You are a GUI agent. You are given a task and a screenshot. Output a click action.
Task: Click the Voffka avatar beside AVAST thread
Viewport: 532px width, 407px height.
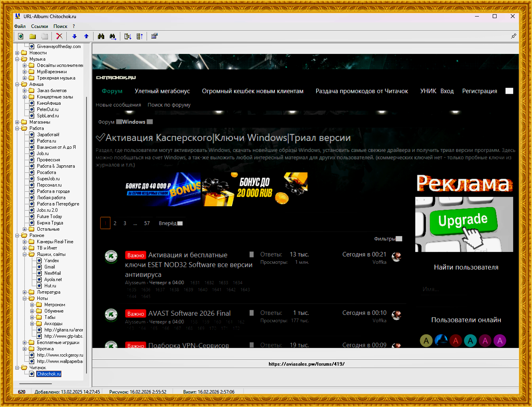coord(396,316)
